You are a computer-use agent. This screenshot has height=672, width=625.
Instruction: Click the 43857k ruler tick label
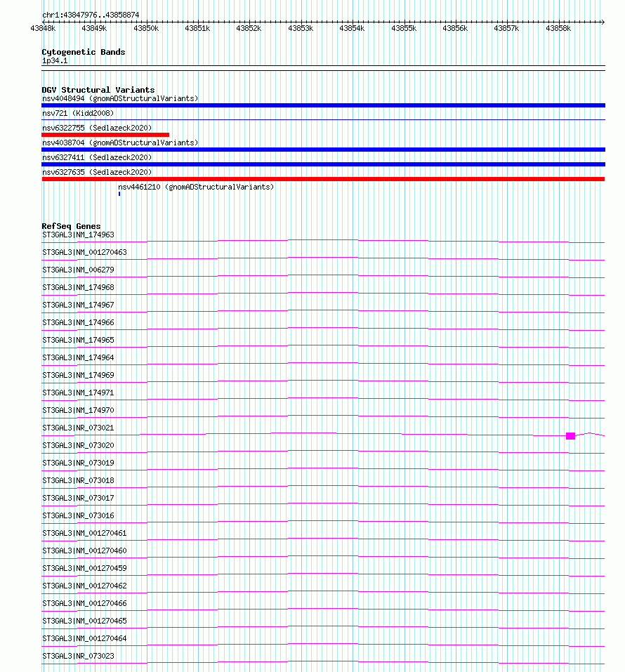506,28
